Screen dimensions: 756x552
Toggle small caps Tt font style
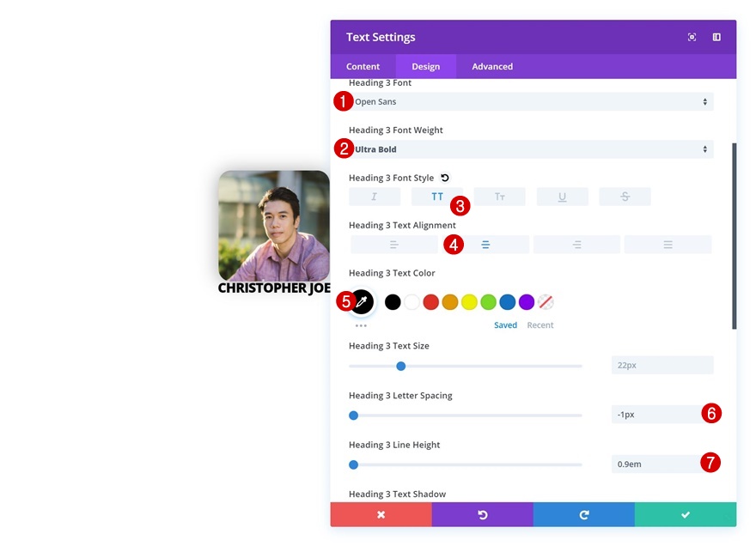click(499, 197)
